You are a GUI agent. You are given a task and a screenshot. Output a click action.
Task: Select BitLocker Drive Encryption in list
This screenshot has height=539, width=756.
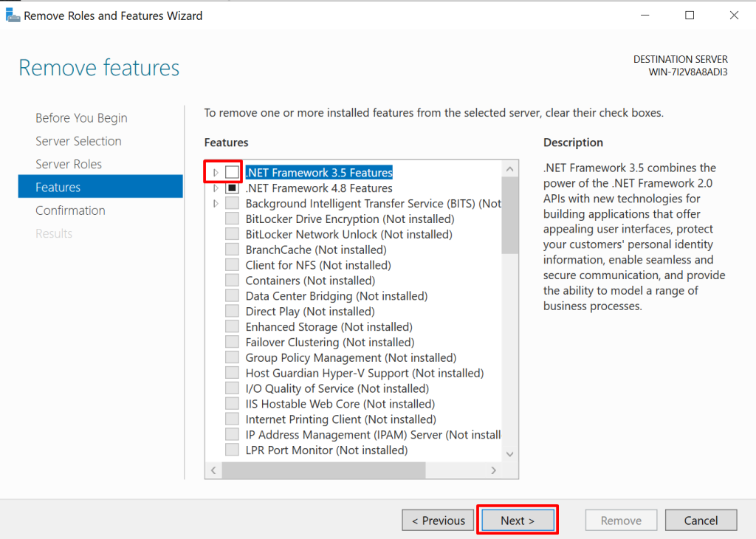coord(349,219)
